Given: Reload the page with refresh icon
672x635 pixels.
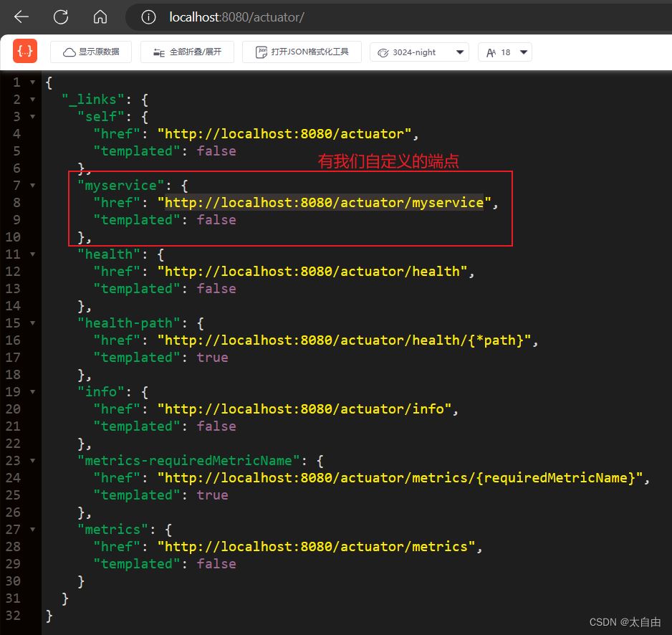Looking at the screenshot, I should point(61,16).
